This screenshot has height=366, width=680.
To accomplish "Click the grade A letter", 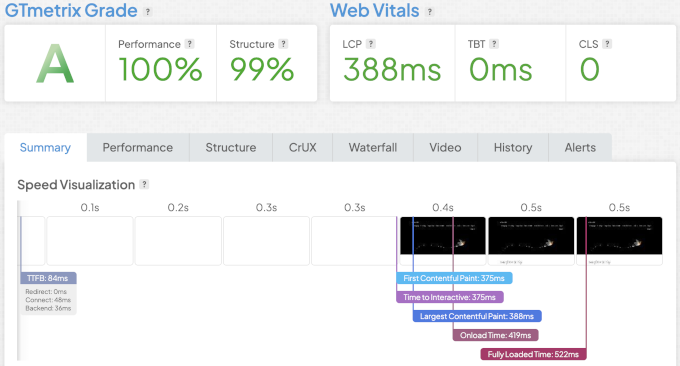I will (55, 64).
